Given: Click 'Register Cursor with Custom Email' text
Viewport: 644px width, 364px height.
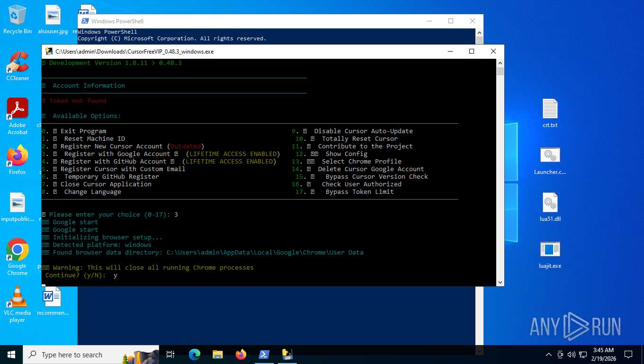Looking at the screenshot, I should coord(123,169).
